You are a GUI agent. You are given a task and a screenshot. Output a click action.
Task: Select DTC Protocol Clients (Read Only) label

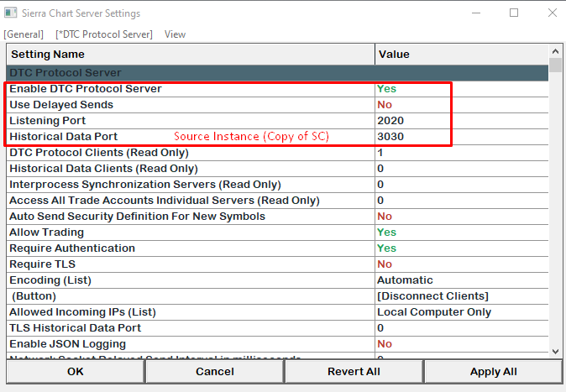[99, 153]
